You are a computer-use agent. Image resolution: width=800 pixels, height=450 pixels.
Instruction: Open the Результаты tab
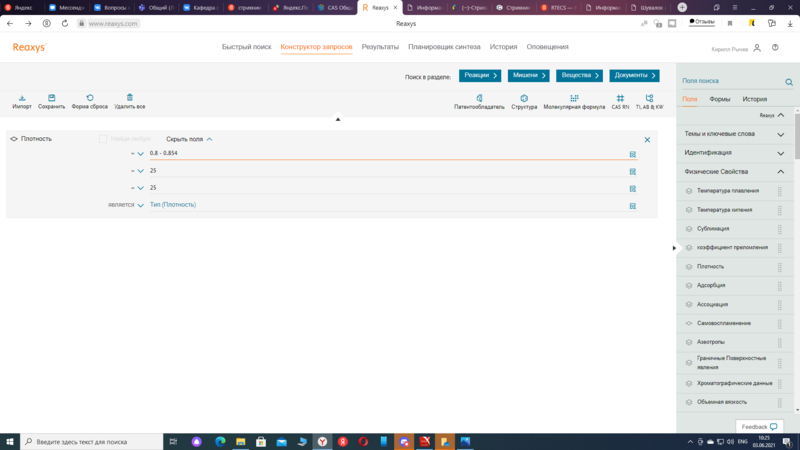380,47
